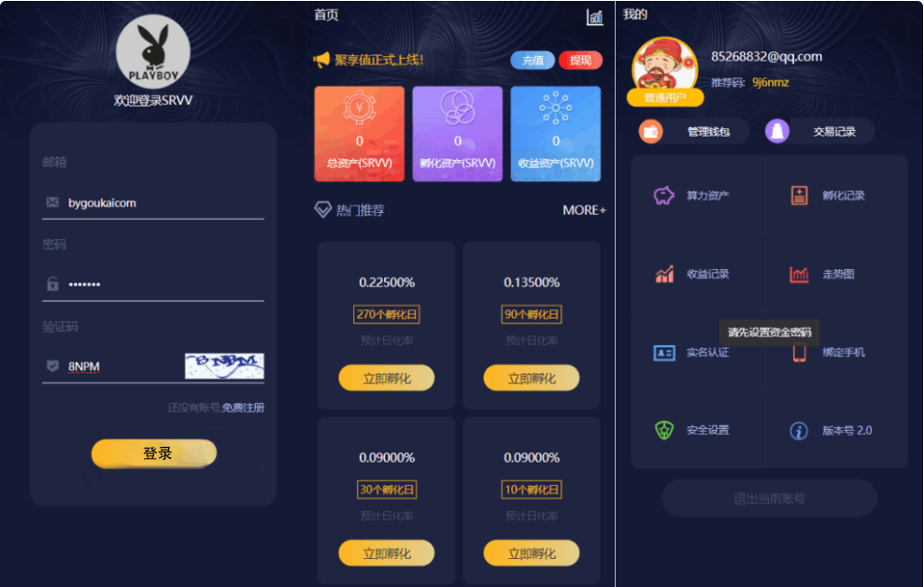Refresh the captcha image 8NPM
This screenshot has width=924, height=587.
(x=224, y=366)
